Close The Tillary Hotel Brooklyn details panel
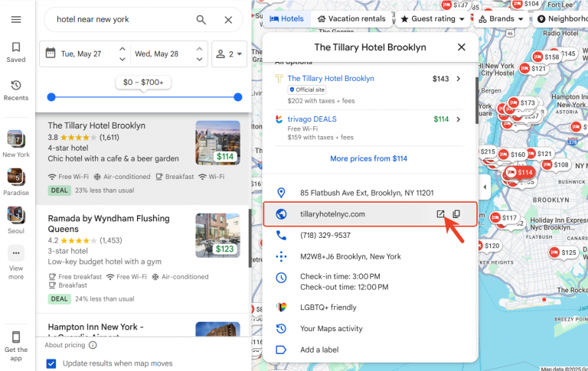The height and width of the screenshot is (371, 588). pyautogui.click(x=461, y=47)
